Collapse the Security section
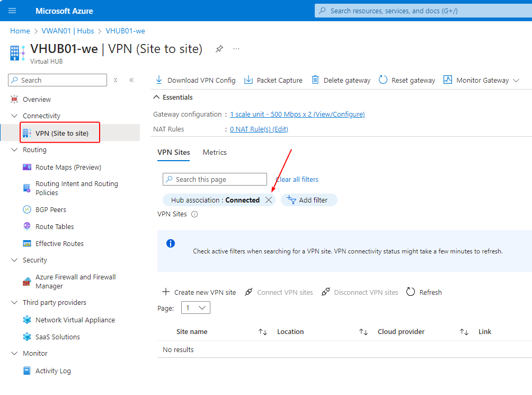The image size is (532, 395). click(x=14, y=260)
